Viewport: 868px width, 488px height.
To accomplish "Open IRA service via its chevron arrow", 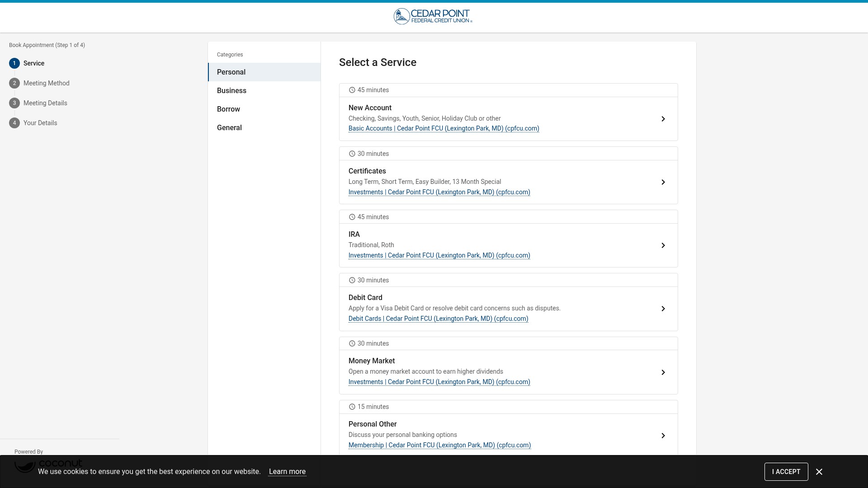I will point(663,245).
